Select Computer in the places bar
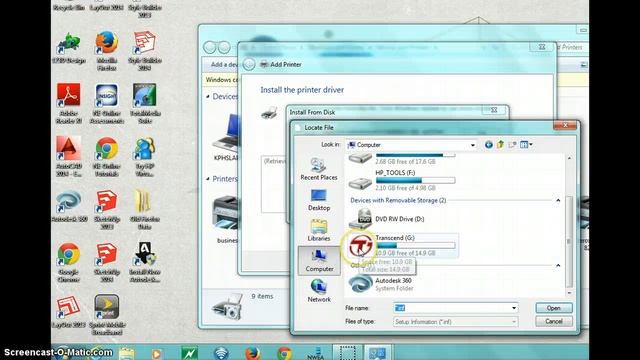This screenshot has width=640, height=360. [319, 261]
